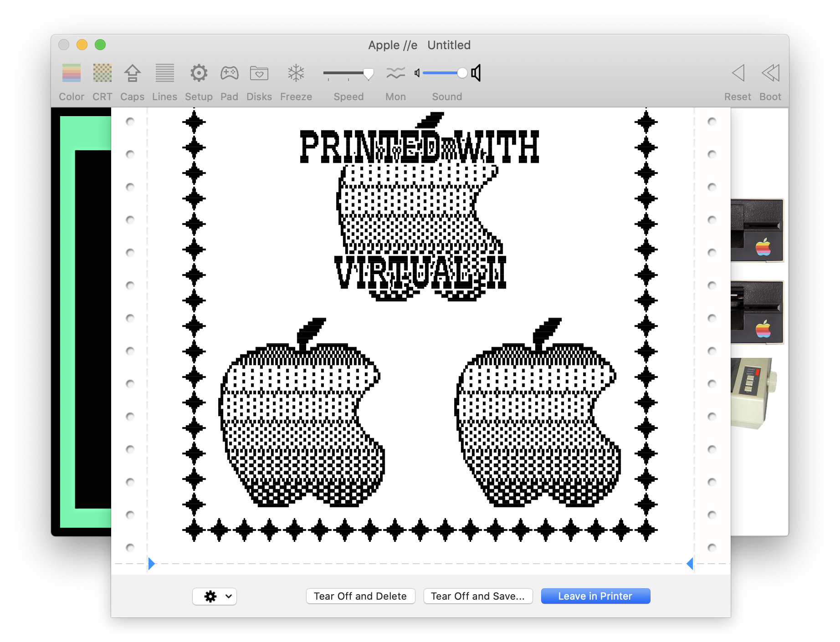Open the gear options dropdown menu
The image size is (840, 642).
point(215,596)
